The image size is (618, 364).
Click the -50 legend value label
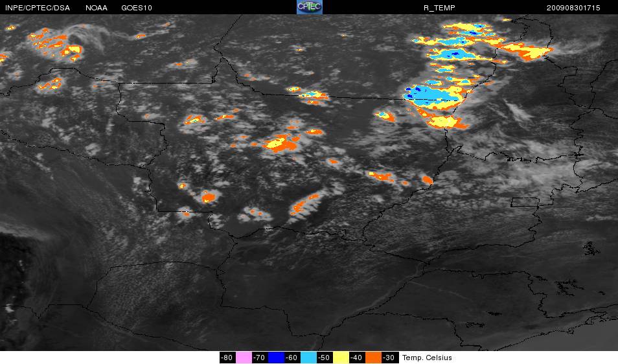tap(324, 358)
